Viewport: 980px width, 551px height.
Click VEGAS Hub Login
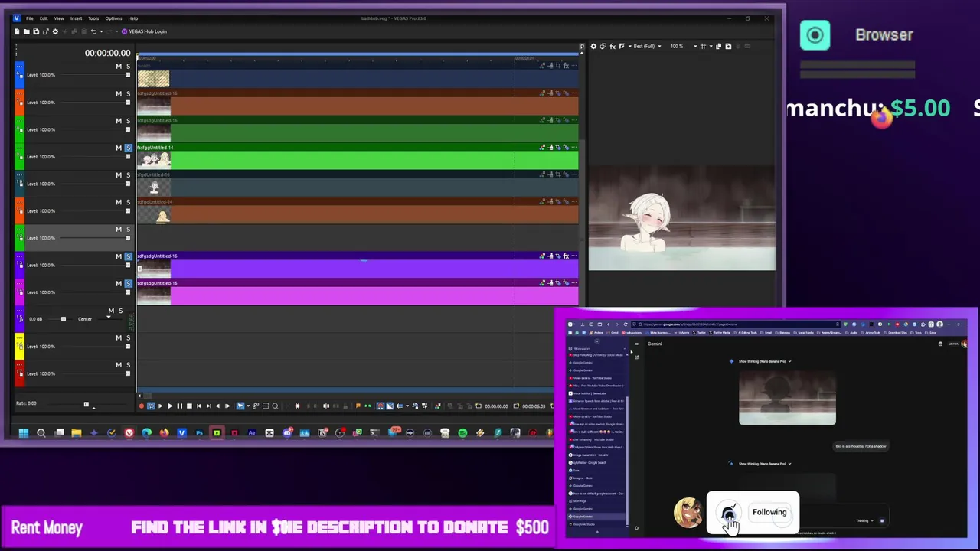[x=144, y=31]
